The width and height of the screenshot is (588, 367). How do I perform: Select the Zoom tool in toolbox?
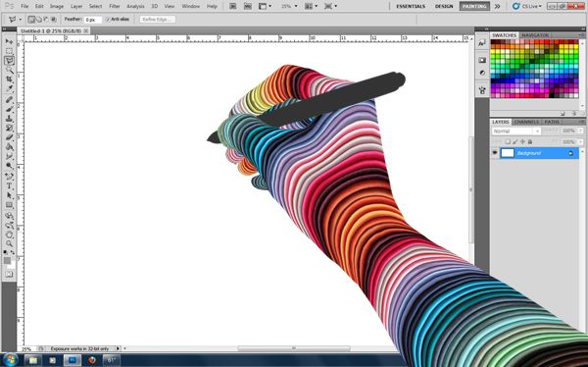tap(9, 244)
